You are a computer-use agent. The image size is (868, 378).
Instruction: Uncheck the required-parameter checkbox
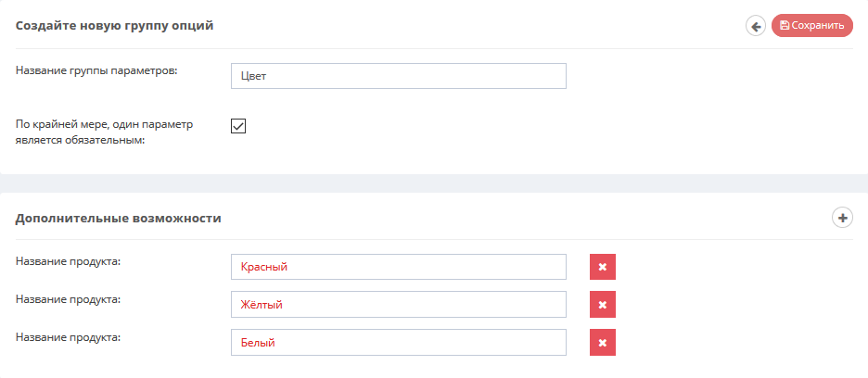[238, 126]
